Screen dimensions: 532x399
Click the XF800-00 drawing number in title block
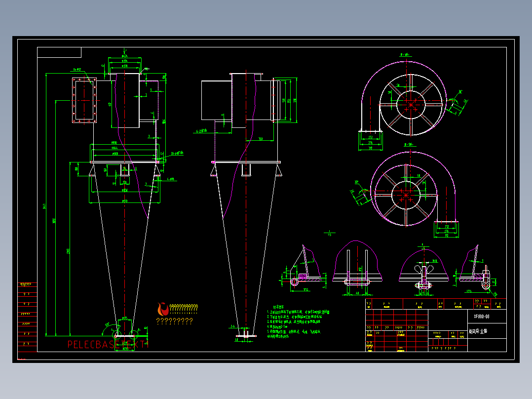point(482,317)
